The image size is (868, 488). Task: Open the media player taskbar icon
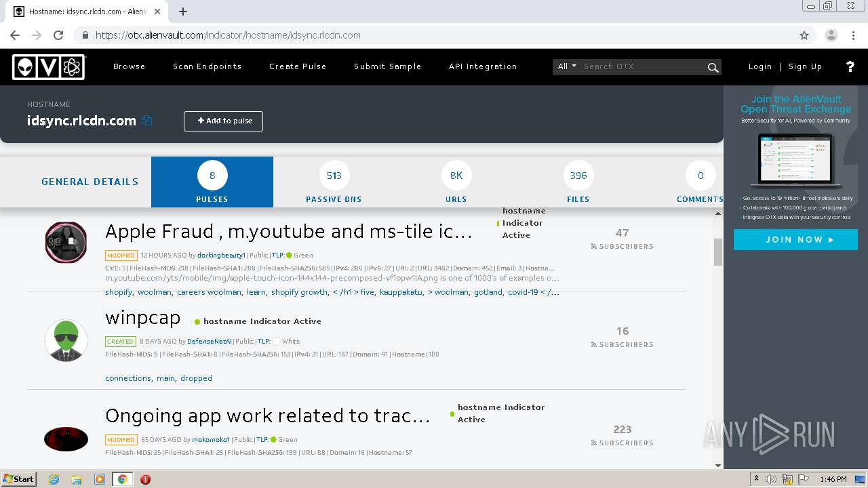tap(100, 479)
